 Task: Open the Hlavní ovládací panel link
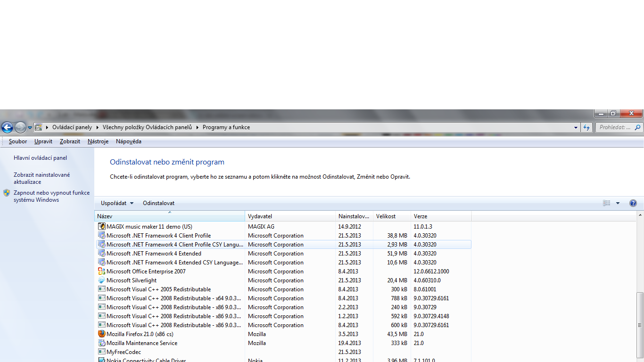[x=41, y=158]
